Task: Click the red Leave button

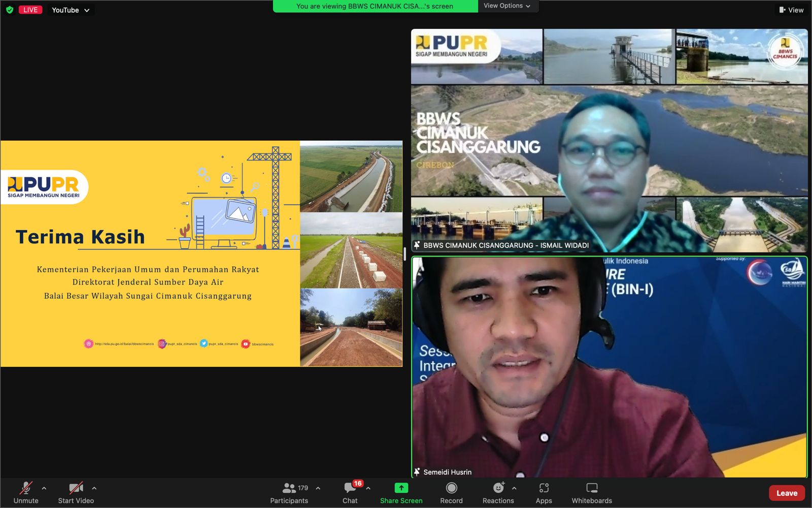Action: (x=787, y=493)
